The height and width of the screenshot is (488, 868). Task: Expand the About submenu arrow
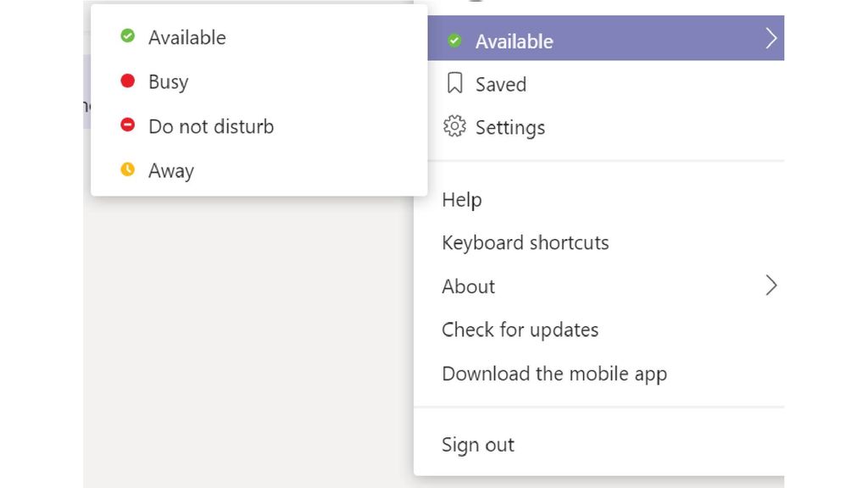[771, 286]
